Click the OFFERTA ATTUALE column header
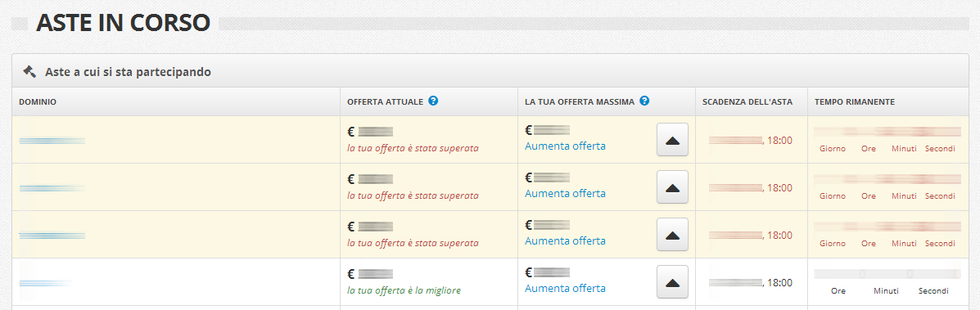Screen dimensions: 980x310 click(x=385, y=101)
